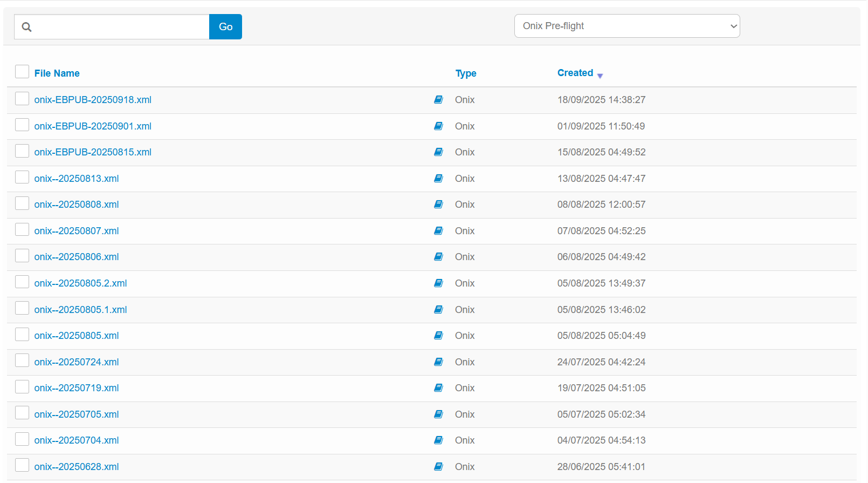Click the Onix book icon for onix--20250813.xml
This screenshot has width=868, height=483.
[438, 179]
